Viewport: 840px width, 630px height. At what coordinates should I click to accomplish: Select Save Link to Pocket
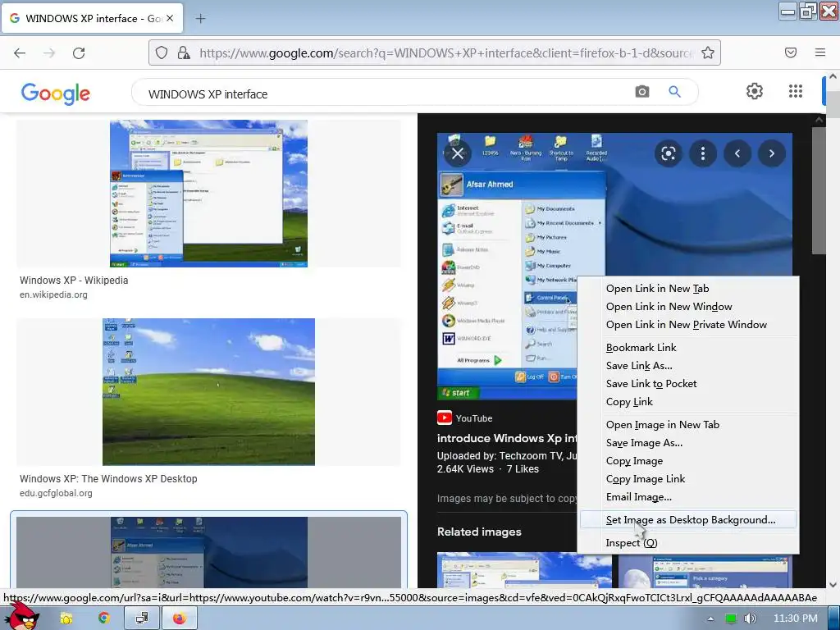pyautogui.click(x=689, y=384)
